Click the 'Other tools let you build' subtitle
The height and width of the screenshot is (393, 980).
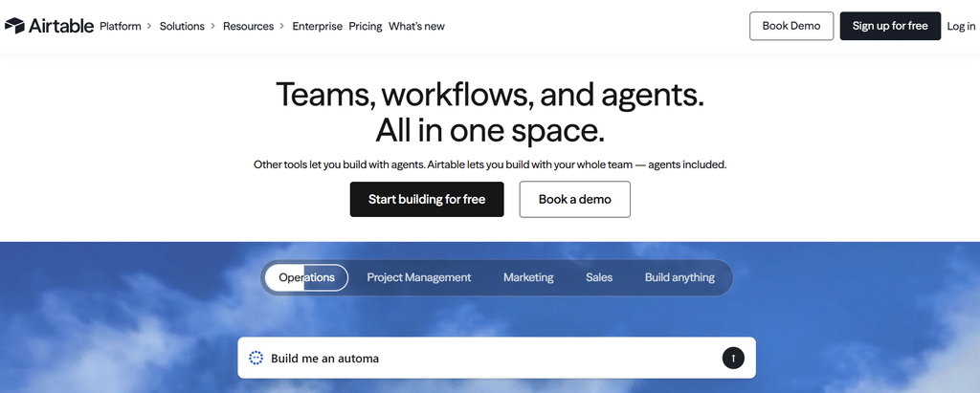[490, 165]
